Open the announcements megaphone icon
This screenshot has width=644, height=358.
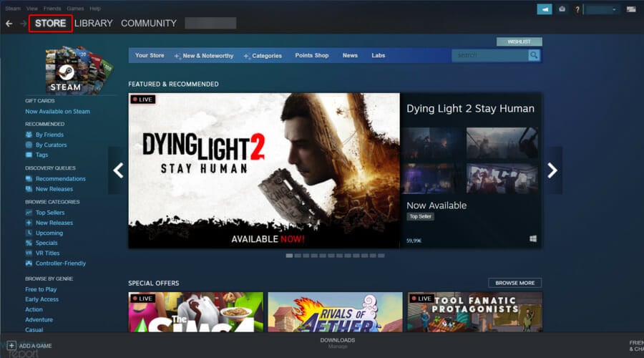click(x=545, y=9)
